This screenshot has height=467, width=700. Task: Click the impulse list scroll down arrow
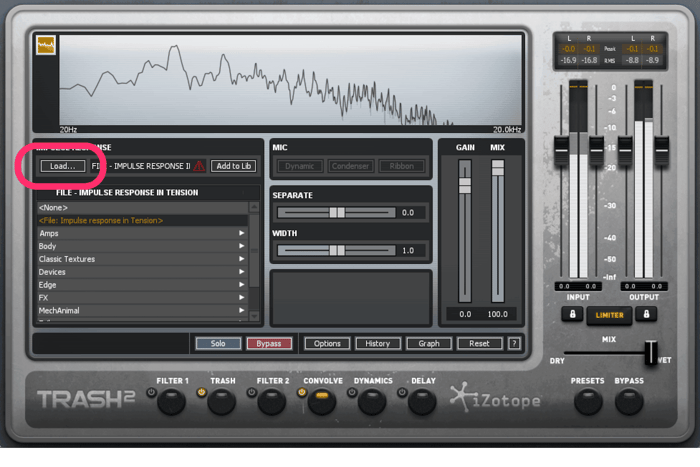pos(254,316)
